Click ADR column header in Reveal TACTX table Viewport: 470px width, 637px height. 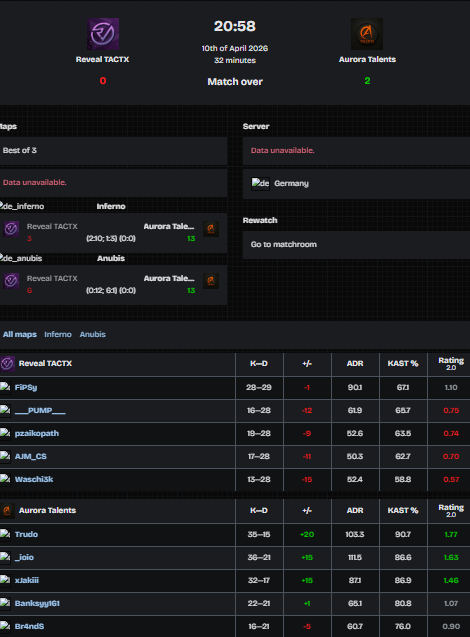[355, 364]
